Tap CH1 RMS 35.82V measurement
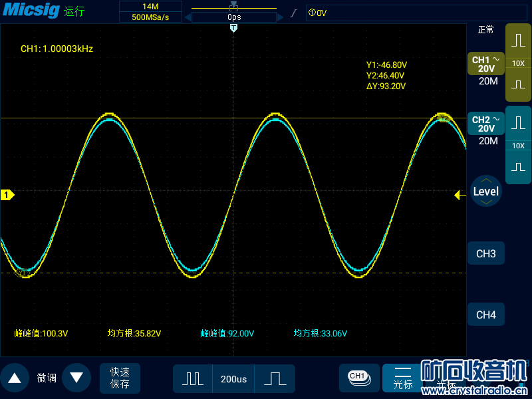 point(134,334)
